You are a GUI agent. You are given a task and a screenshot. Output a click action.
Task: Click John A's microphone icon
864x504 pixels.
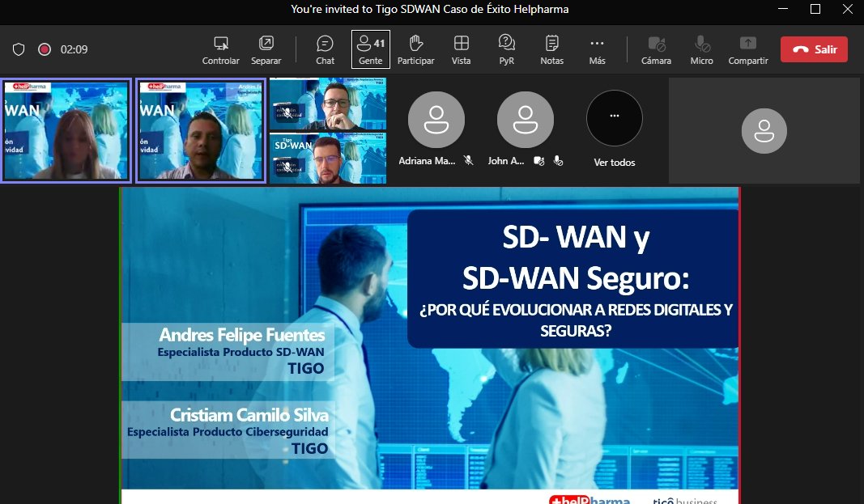(558, 161)
